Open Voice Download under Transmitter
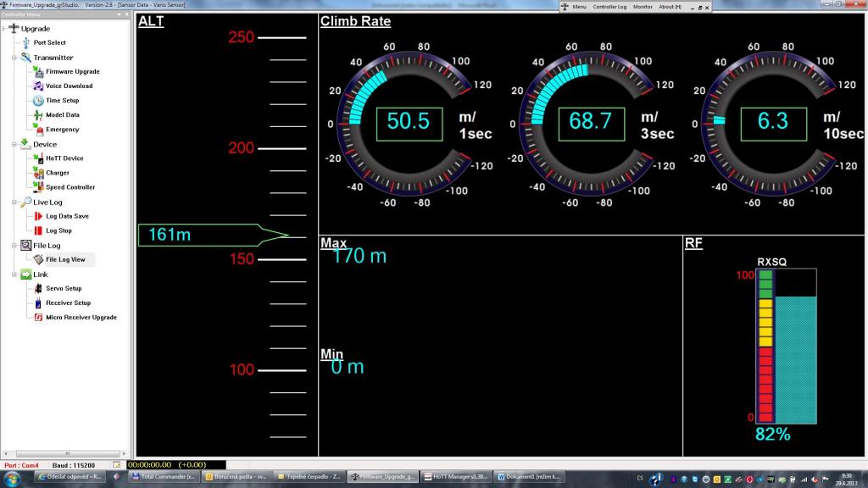 69,86
